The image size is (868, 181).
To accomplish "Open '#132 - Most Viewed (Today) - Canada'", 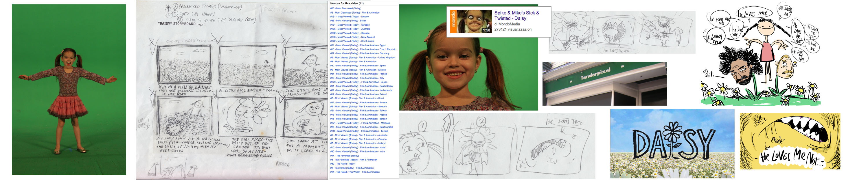I will pos(350,33).
